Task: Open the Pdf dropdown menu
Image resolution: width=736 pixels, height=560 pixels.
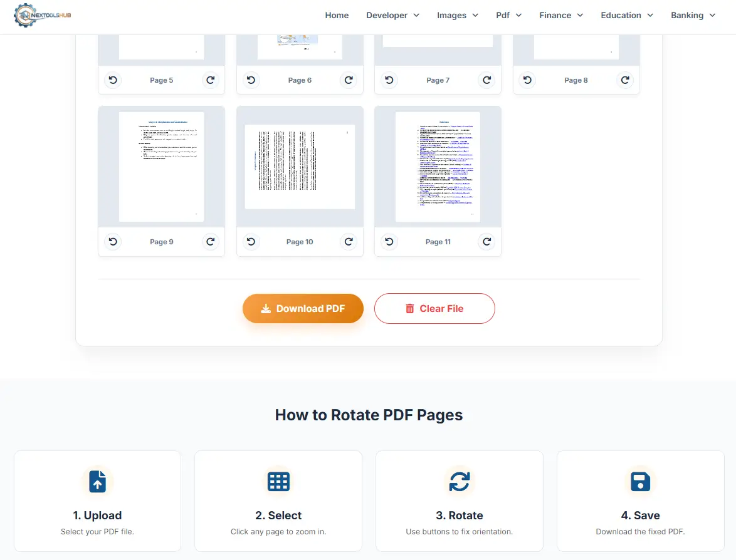Action: [508, 15]
